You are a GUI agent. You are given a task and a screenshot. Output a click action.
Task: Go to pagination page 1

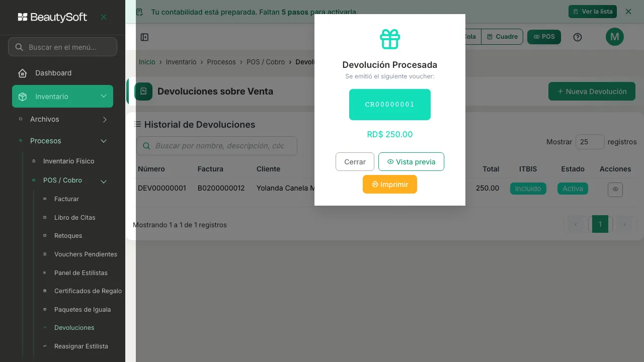pyautogui.click(x=600, y=224)
